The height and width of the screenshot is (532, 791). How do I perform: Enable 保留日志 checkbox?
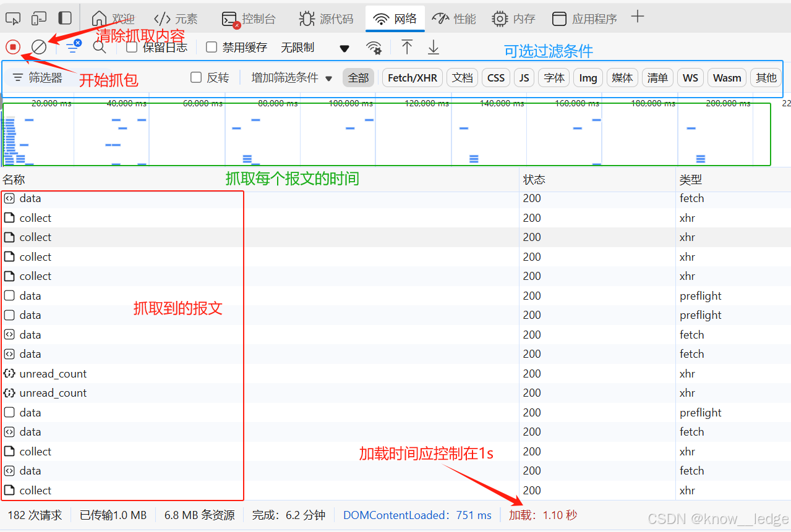point(131,47)
